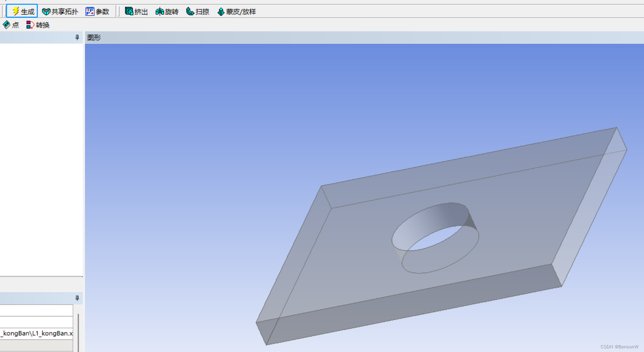Viewport: 644px width, 352px height.
Task: Click the 生成 (Generate) lightning button
Action: pos(22,11)
